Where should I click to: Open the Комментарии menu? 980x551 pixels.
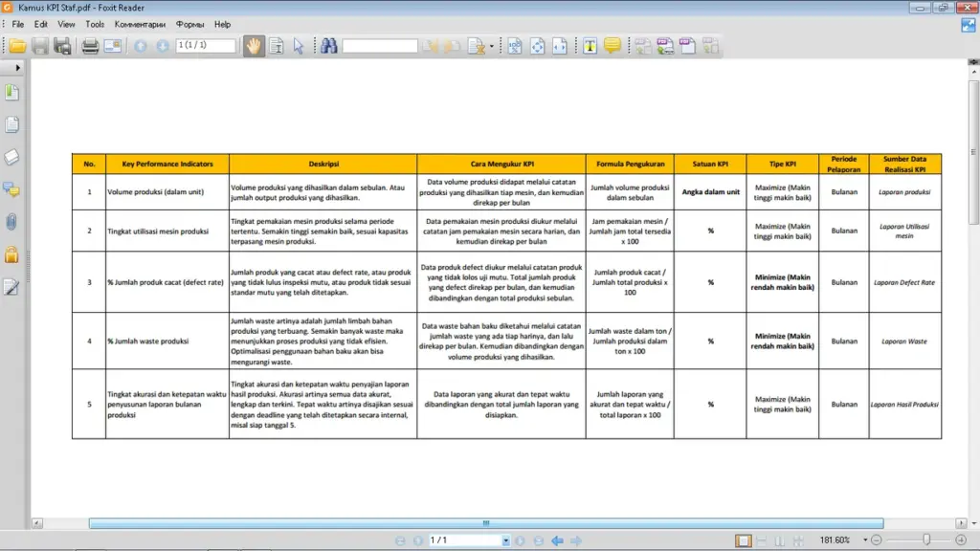click(140, 24)
